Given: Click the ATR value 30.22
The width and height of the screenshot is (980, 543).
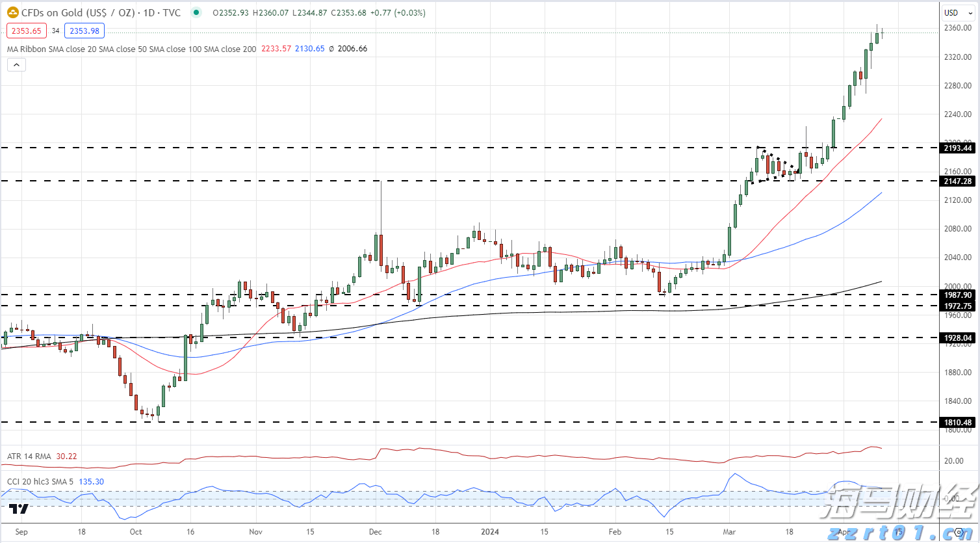Looking at the screenshot, I should (66, 457).
